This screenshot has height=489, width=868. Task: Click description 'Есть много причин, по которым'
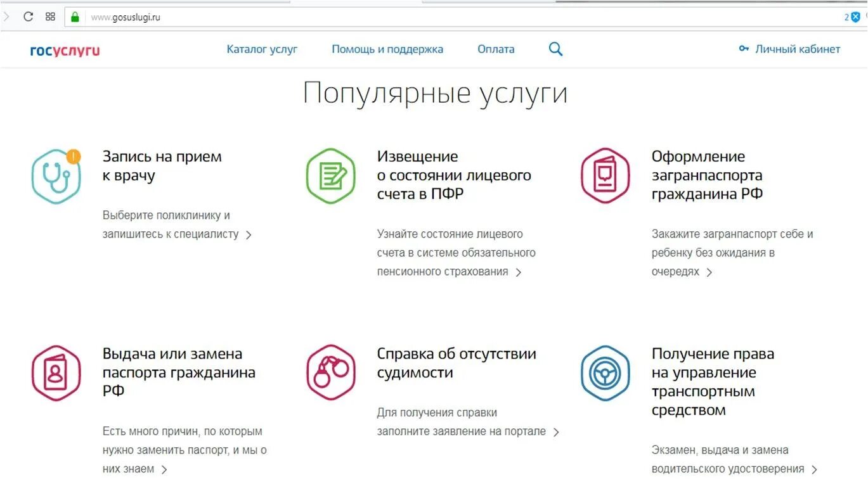tap(185, 450)
